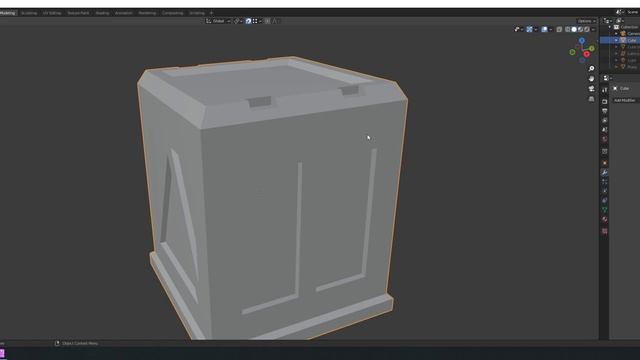640x360 pixels.
Task: Open the Physics properties tab
Action: (x=604, y=191)
